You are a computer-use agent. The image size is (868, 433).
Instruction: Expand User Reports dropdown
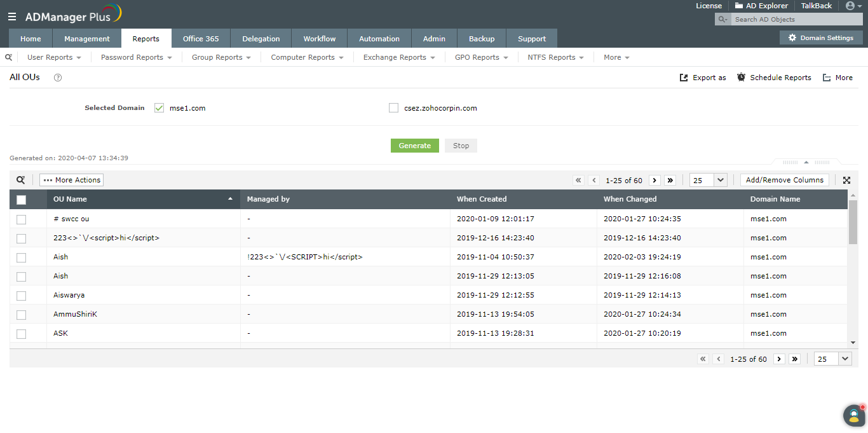point(54,57)
